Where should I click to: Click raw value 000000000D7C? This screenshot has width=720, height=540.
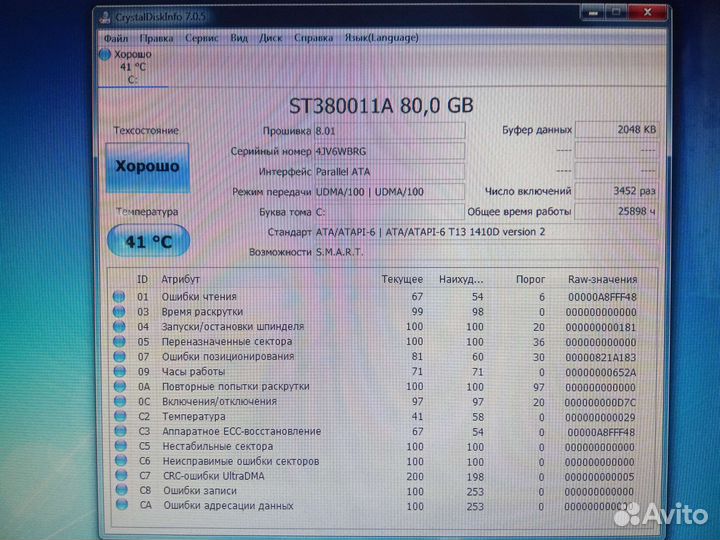tap(600, 403)
